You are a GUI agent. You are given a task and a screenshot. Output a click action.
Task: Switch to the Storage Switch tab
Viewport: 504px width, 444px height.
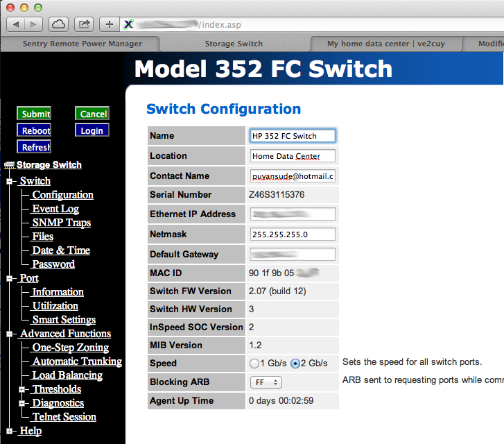234,44
